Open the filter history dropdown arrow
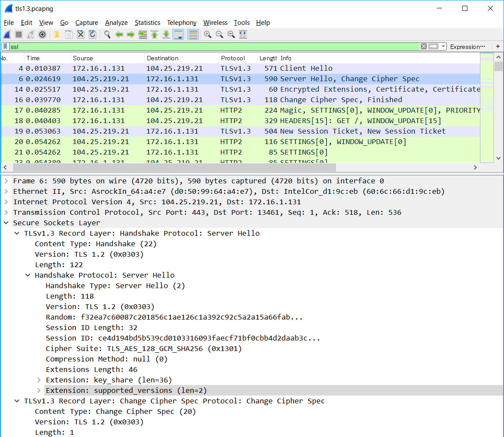The height and width of the screenshot is (437, 504). [443, 46]
